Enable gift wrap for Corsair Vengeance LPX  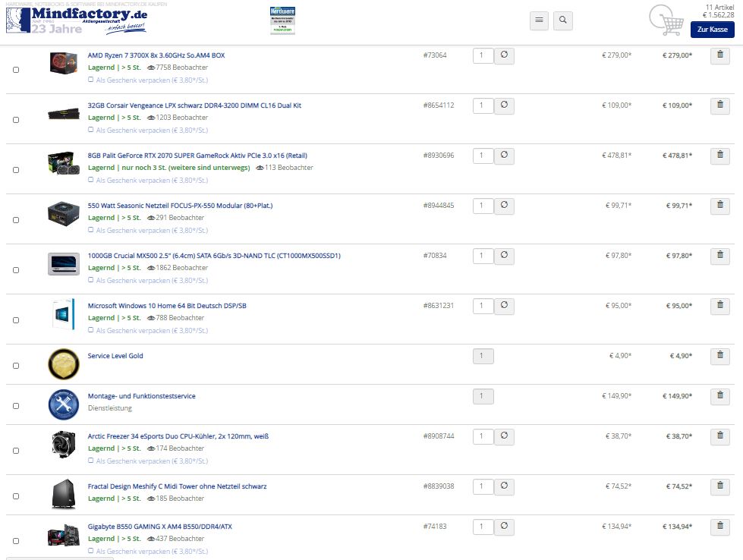point(90,130)
